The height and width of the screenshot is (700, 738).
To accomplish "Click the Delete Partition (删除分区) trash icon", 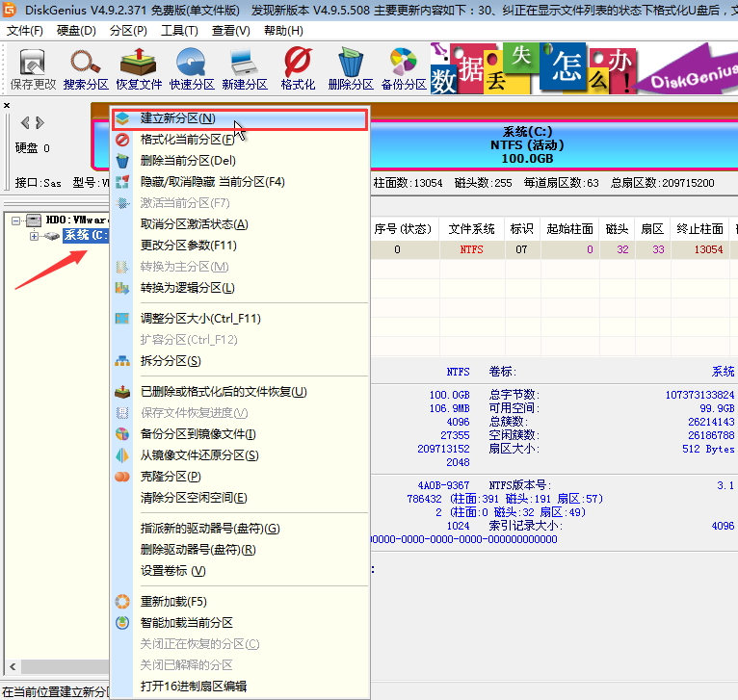I will (350, 69).
